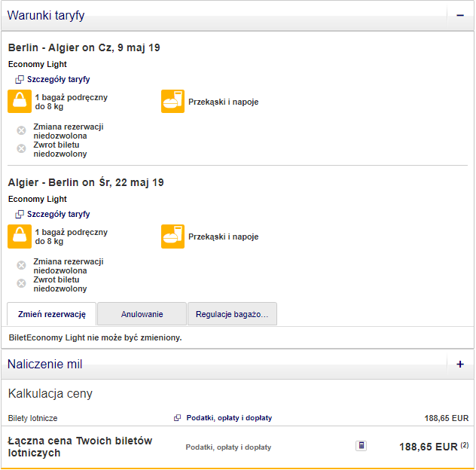The image size is (476, 470).
Task: Click the rebooking not allowed icon for Algier - Berlin
Action: [21, 265]
